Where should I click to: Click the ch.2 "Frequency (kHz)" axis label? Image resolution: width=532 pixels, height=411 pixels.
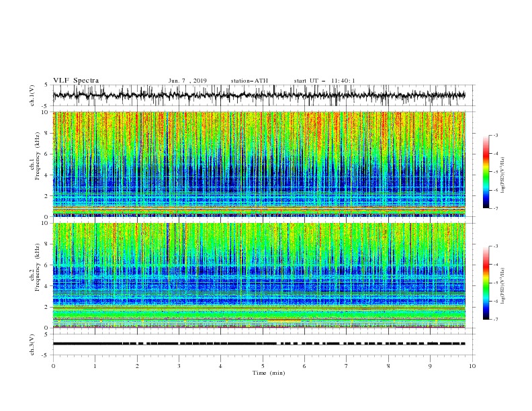pyautogui.click(x=38, y=267)
